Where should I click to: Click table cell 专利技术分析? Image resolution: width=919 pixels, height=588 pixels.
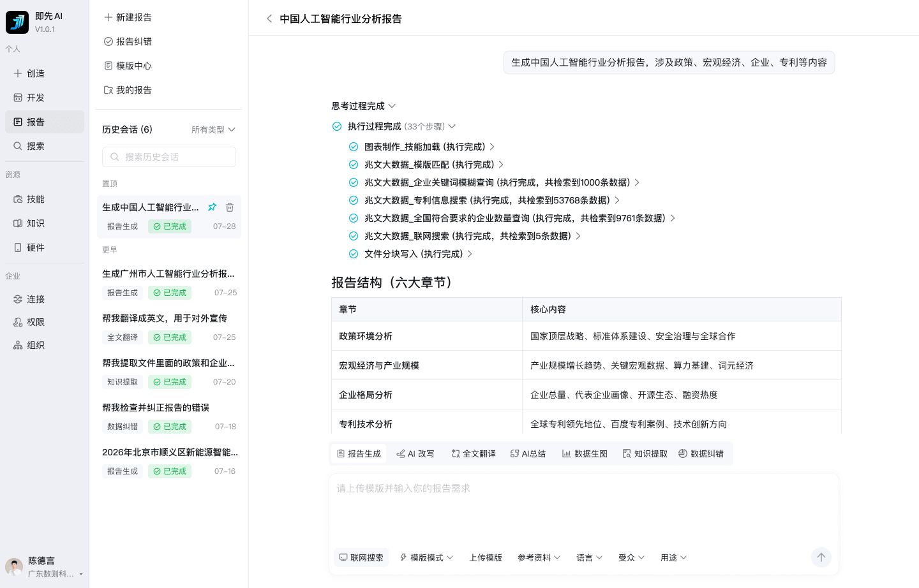click(x=426, y=422)
